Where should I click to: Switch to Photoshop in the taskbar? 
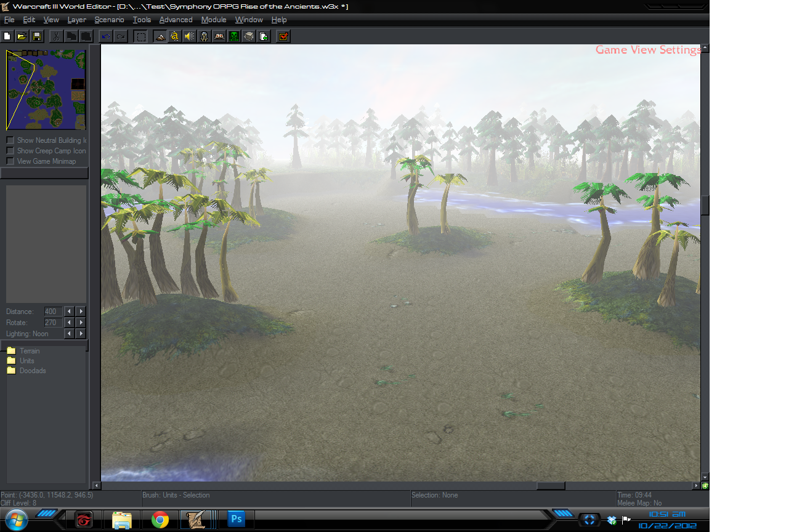[x=236, y=520]
